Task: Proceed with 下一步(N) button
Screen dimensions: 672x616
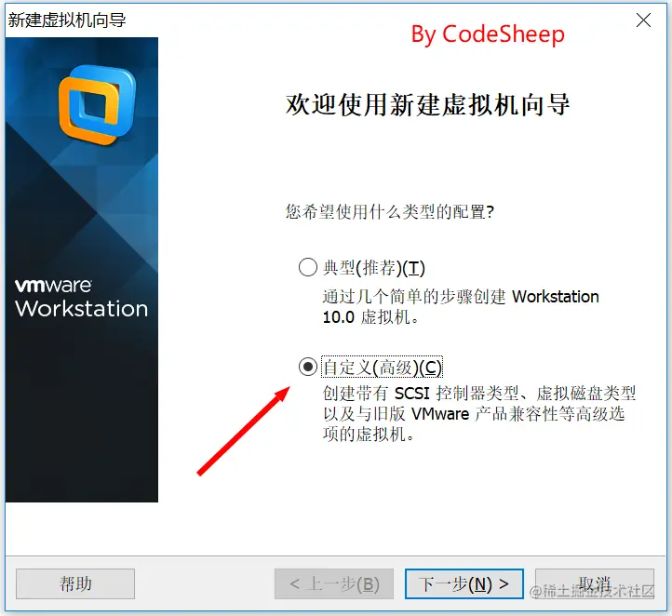Action: (464, 583)
